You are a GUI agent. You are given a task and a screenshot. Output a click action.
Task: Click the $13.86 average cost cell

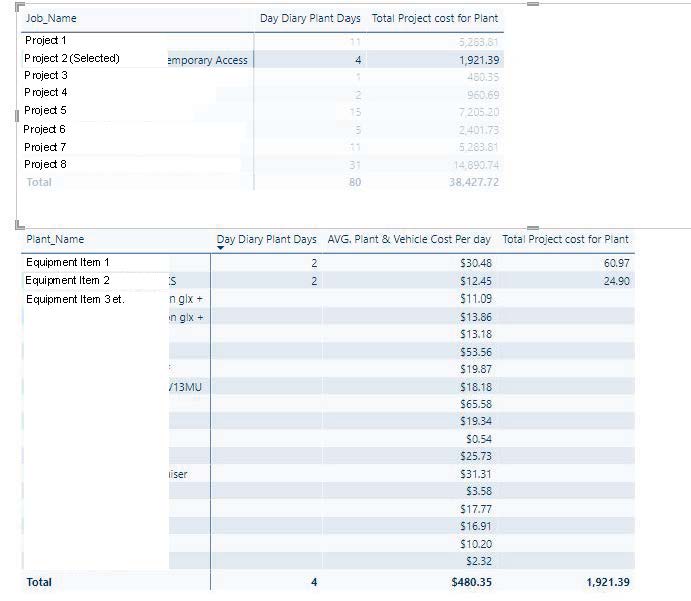tap(476, 317)
